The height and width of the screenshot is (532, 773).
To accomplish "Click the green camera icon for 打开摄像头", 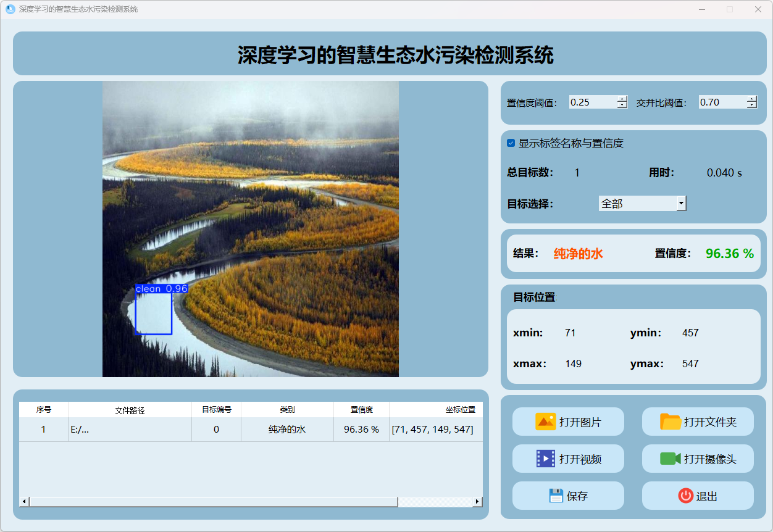I will tap(670, 459).
